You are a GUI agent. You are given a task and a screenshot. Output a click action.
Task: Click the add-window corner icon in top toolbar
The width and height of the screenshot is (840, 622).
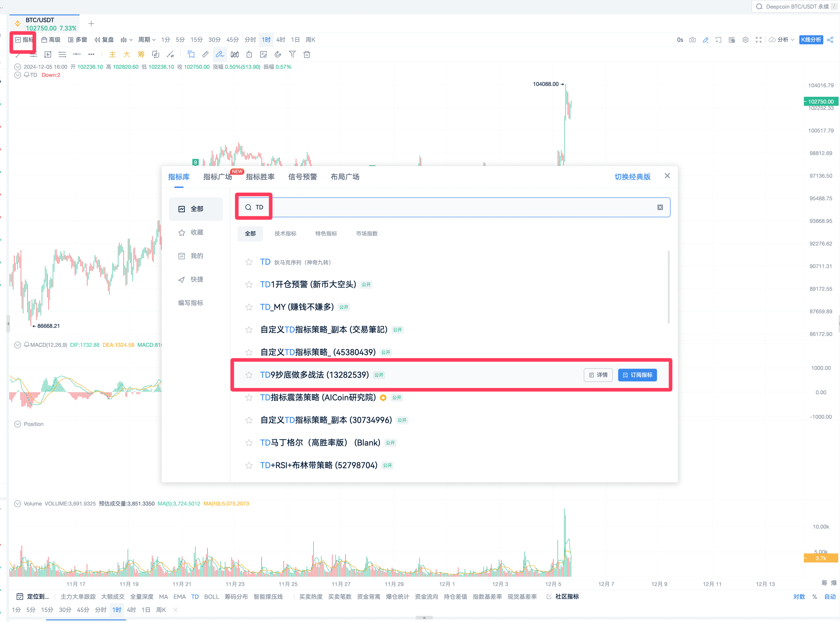(719, 40)
